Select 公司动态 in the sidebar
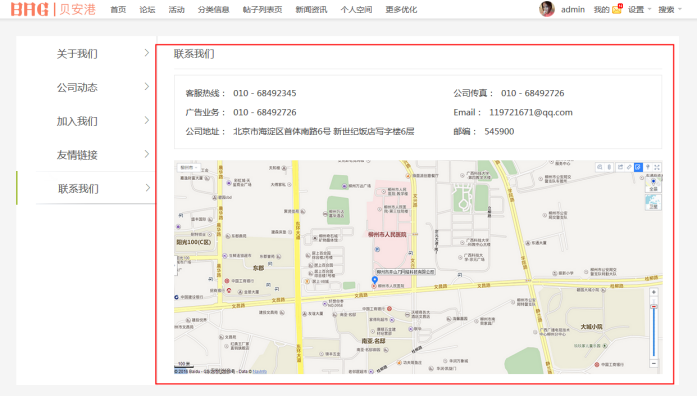This screenshot has height=396, width=698. tap(77, 88)
